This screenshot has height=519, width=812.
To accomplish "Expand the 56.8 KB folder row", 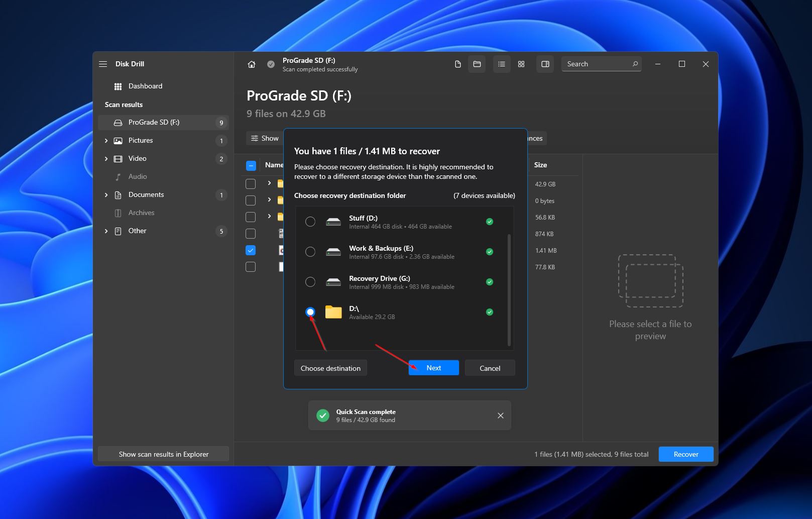I will pyautogui.click(x=269, y=216).
